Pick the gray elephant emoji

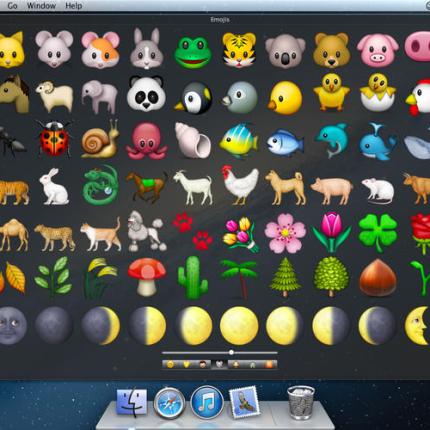[x=100, y=96]
